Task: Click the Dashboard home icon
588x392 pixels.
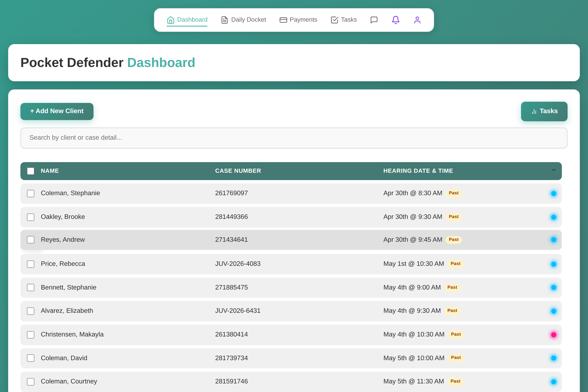Action: pyautogui.click(x=170, y=20)
